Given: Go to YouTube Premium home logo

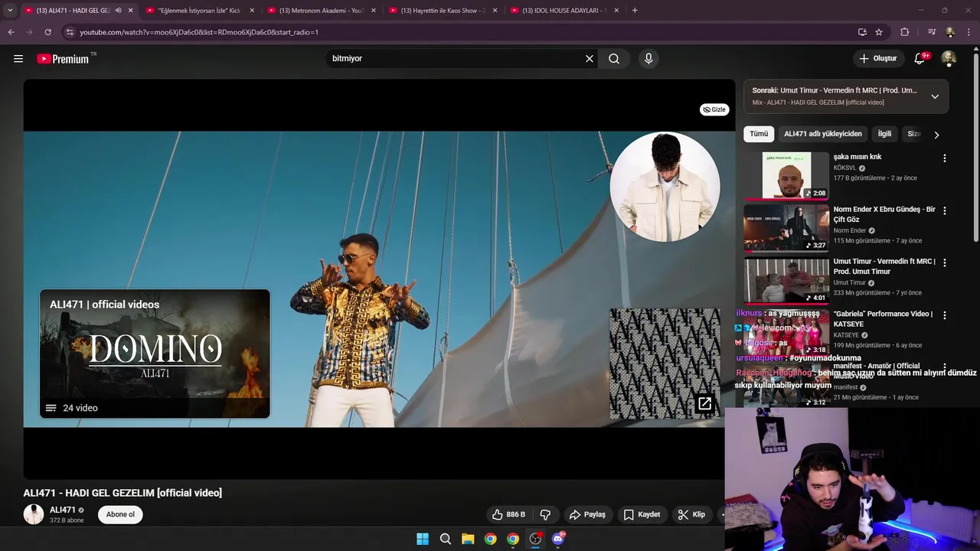Looking at the screenshot, I should (63, 59).
